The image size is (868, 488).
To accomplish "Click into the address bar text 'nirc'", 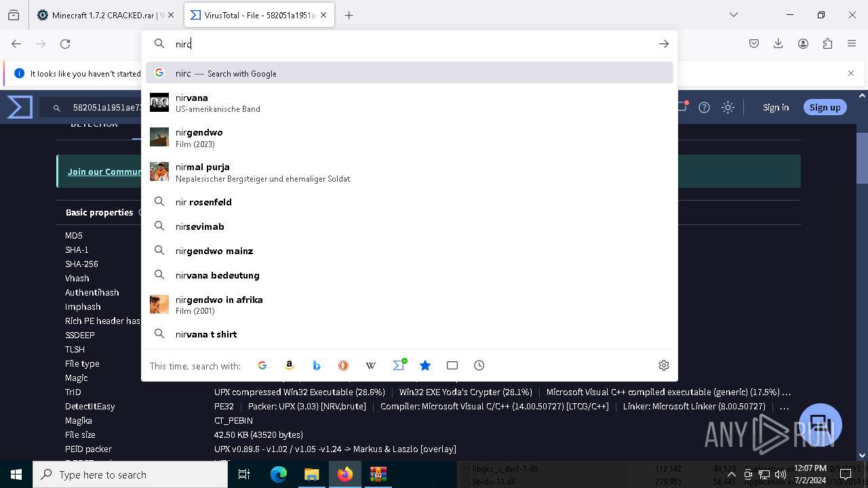I will pyautogui.click(x=184, y=44).
